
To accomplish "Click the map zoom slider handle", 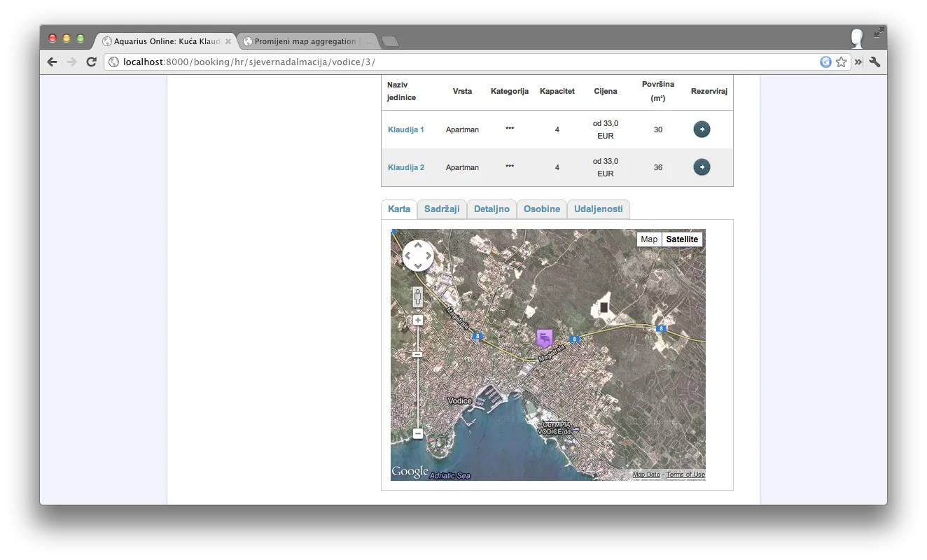I will click(x=418, y=355).
